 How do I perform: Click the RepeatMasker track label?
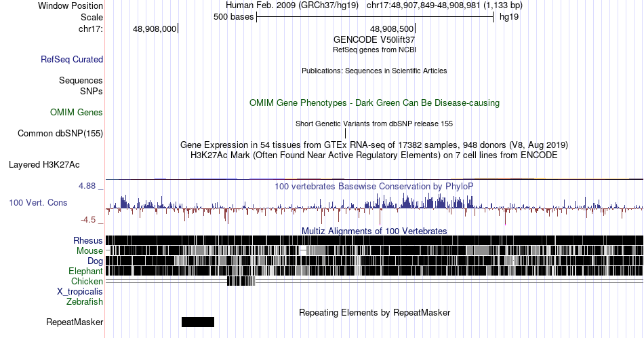coord(75,322)
